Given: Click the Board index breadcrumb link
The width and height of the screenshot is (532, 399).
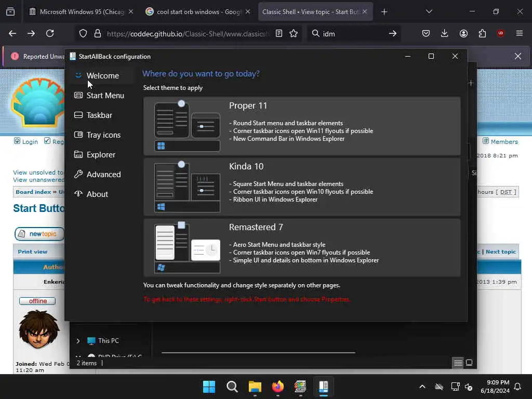Looking at the screenshot, I should pyautogui.click(x=33, y=192).
